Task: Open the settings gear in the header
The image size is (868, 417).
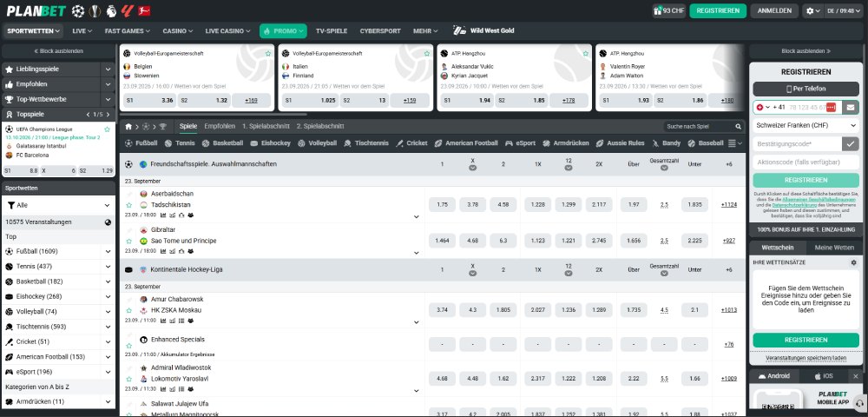Action: point(813,10)
